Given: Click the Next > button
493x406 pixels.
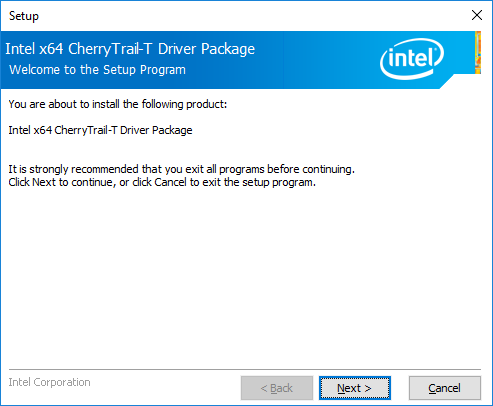Looking at the screenshot, I should click(355, 388).
